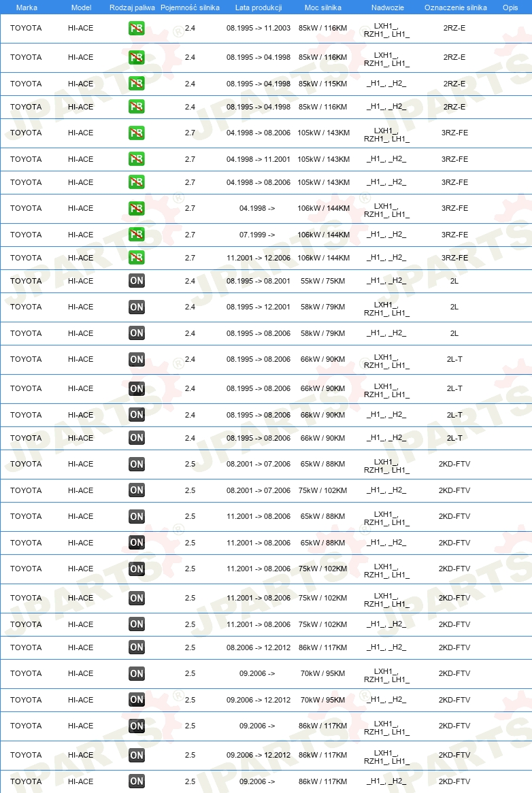Click petrol icon in 11.2001 -> 12.2006 row
Screen dimensions: 532x793
point(137,258)
